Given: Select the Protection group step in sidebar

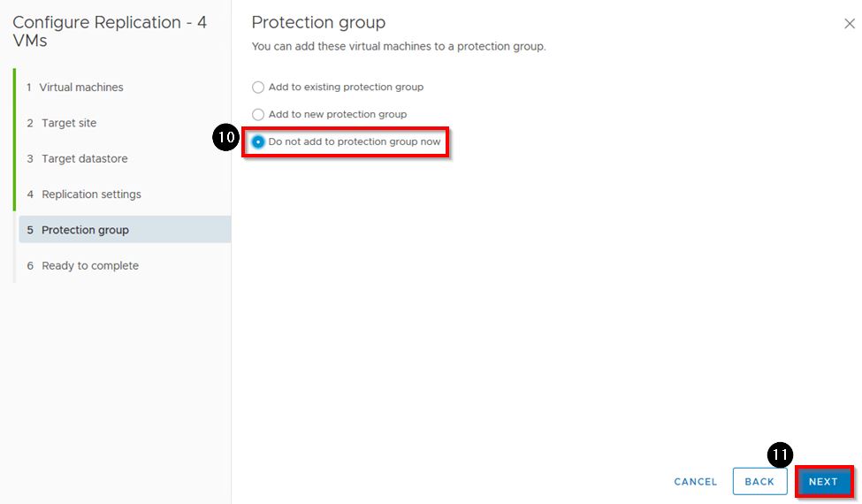Looking at the screenshot, I should (x=85, y=230).
